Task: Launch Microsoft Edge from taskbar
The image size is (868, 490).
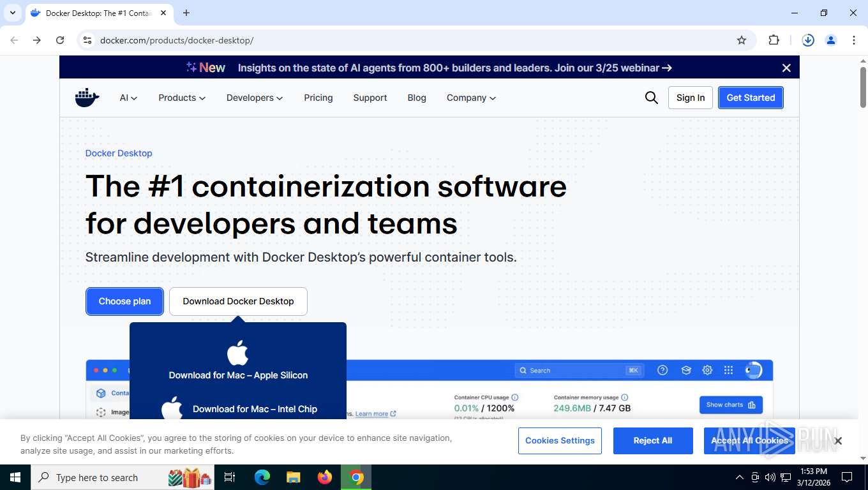Action: click(262, 477)
